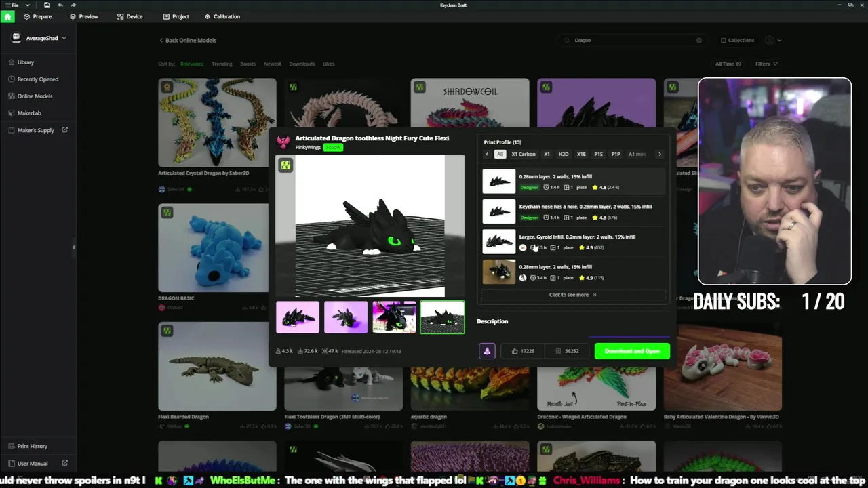Screen dimensions: 868x488
Task: Sort results by Relevance
Action: [192, 64]
